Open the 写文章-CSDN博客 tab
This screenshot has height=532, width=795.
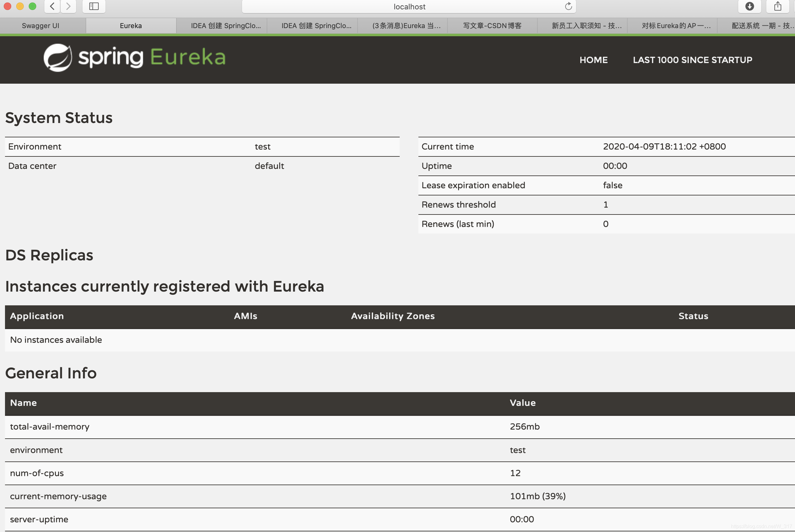[492, 26]
